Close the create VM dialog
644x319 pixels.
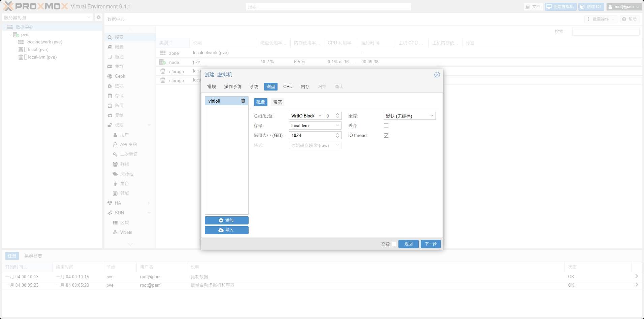[x=437, y=75]
